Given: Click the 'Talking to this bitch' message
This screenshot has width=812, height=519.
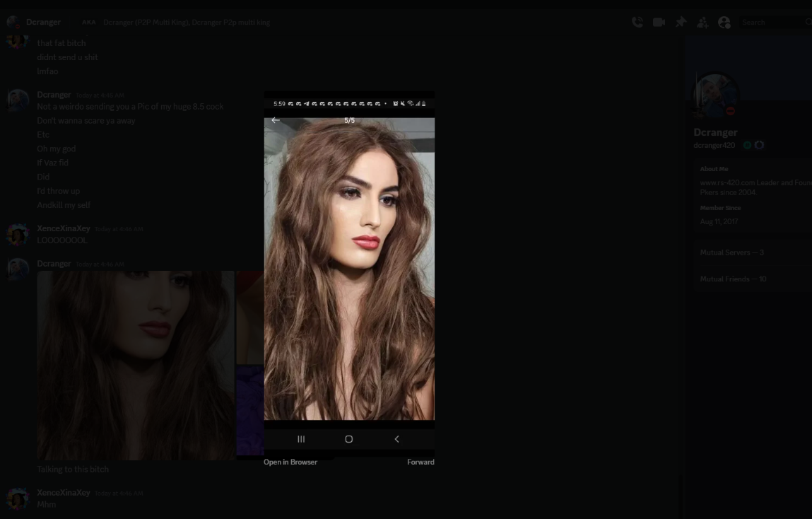Looking at the screenshot, I should pyautogui.click(x=73, y=470).
